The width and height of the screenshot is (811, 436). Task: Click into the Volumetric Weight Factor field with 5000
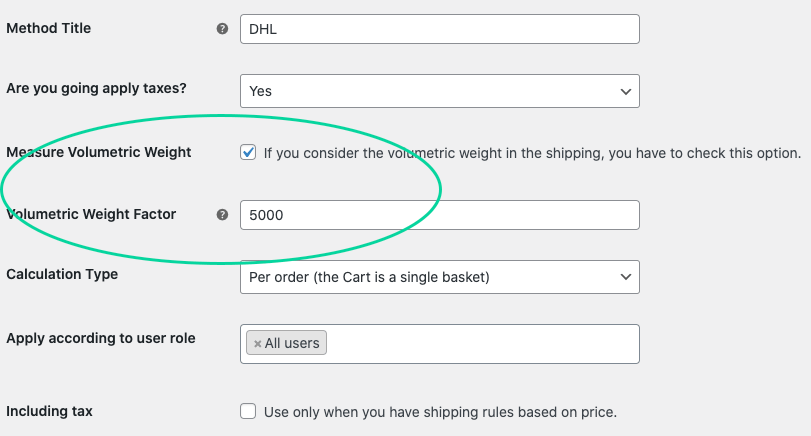440,215
